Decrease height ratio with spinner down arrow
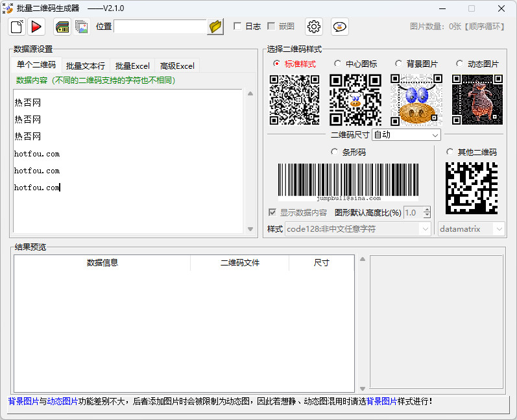 coord(427,216)
